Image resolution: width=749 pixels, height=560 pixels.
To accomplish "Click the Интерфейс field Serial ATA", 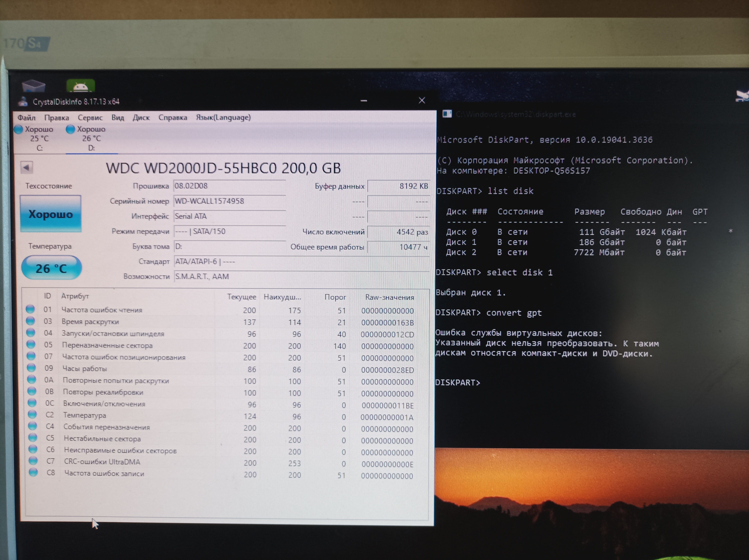I will click(x=230, y=216).
